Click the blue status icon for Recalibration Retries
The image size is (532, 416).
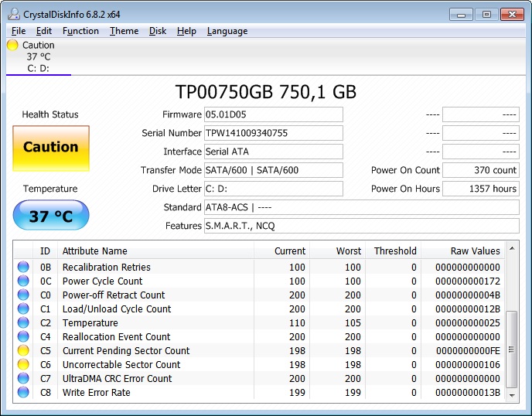click(23, 267)
